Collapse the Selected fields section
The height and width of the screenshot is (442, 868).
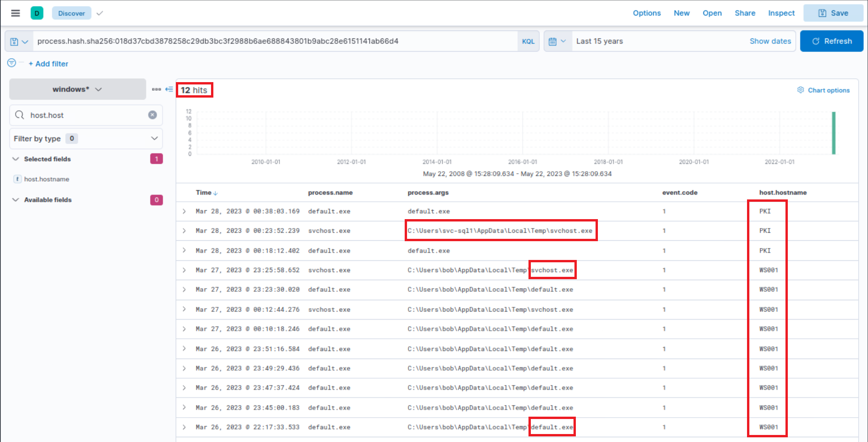click(x=16, y=159)
